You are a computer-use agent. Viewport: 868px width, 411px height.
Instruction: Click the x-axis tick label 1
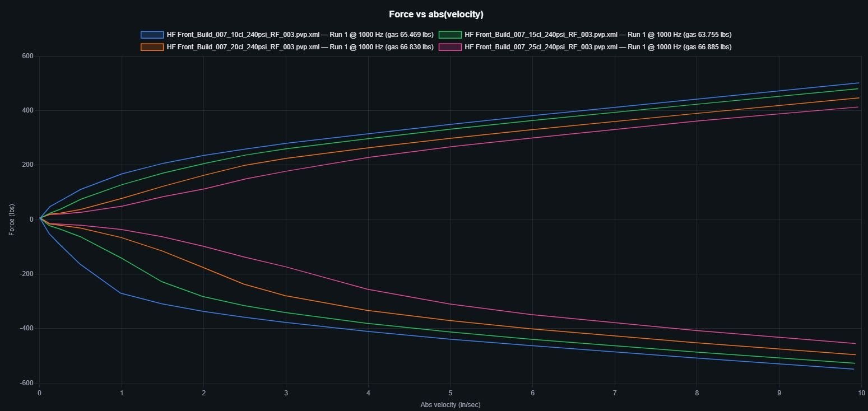coord(122,393)
